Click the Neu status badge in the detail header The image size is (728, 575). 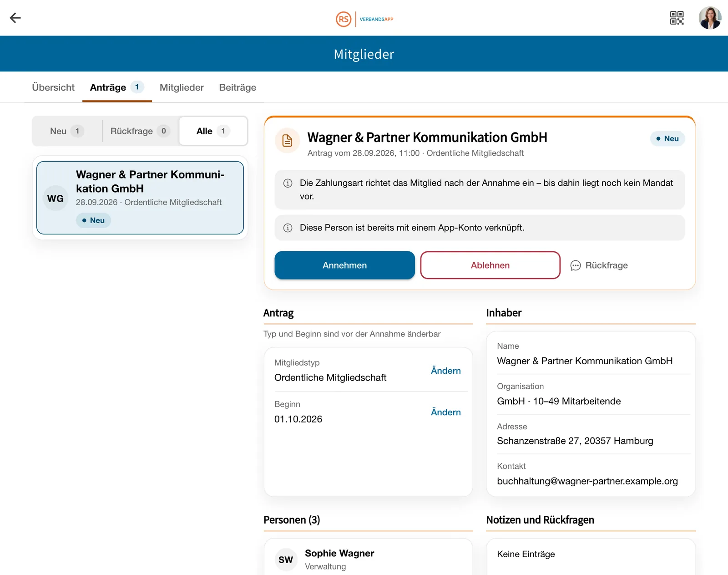(667, 138)
